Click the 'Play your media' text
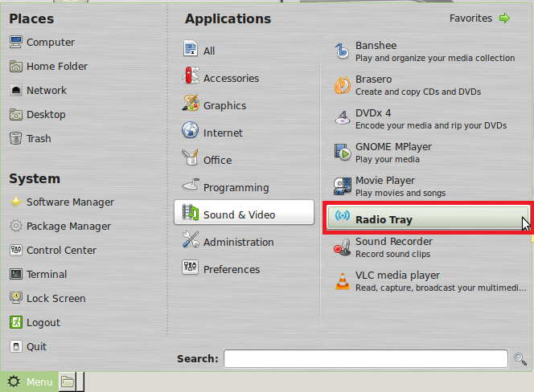This screenshot has height=392, width=534. click(387, 159)
